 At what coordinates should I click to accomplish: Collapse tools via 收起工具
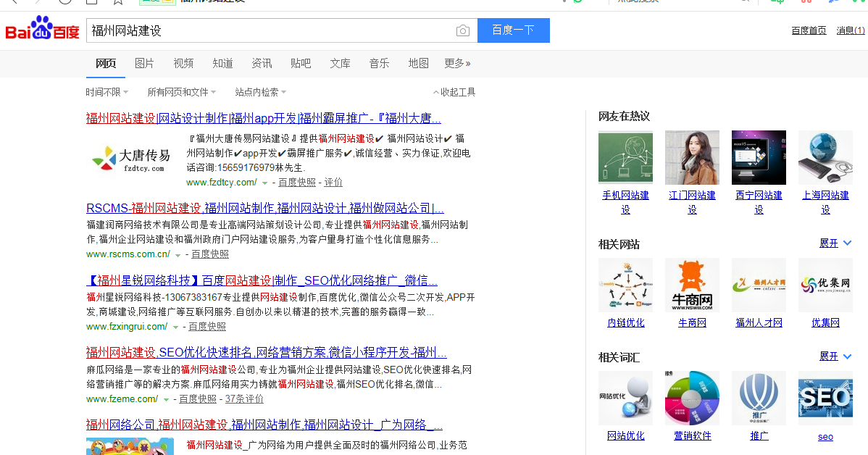[454, 92]
